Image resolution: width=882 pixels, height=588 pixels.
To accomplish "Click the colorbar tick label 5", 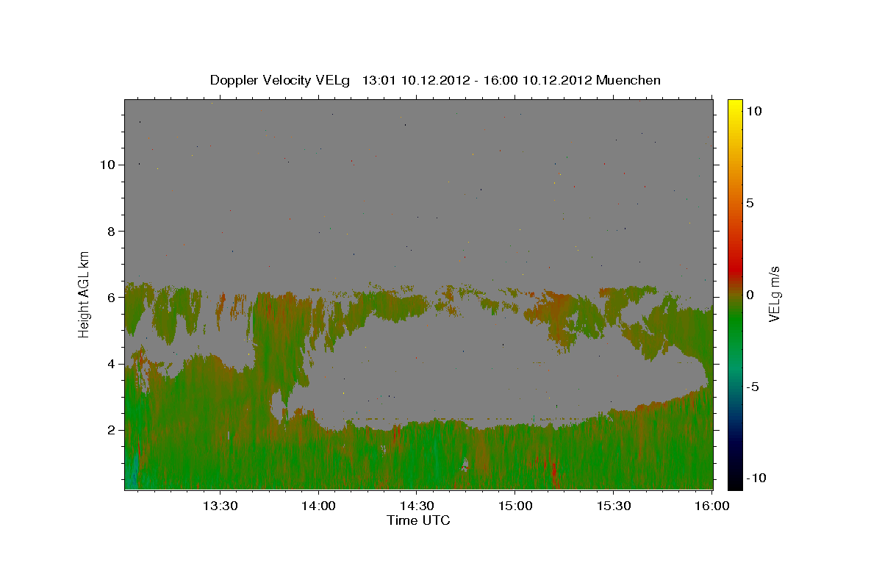I will [x=750, y=203].
